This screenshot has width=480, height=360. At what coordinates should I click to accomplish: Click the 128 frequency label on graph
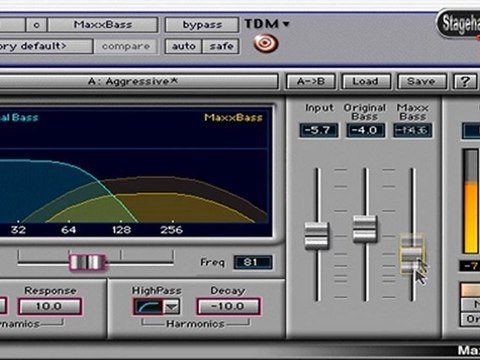[x=121, y=230]
